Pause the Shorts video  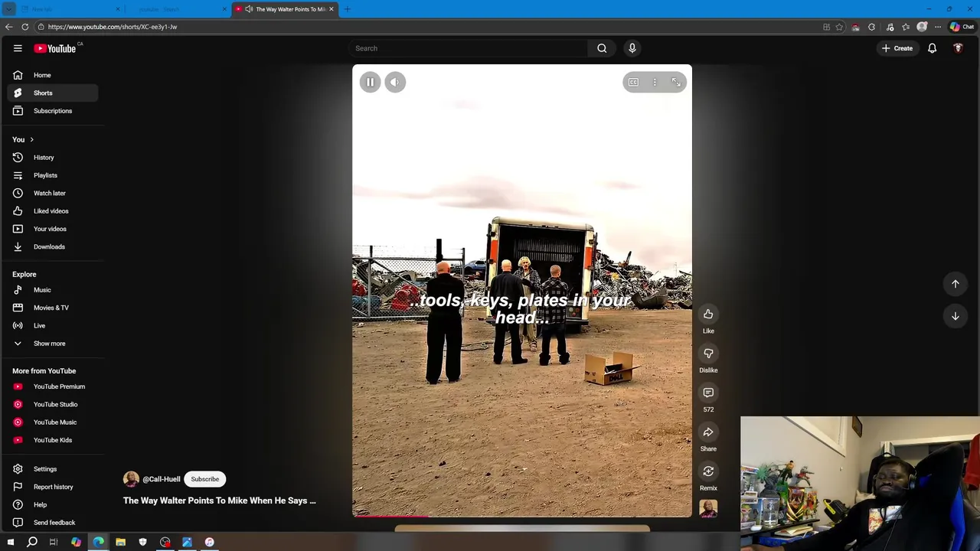(x=370, y=82)
